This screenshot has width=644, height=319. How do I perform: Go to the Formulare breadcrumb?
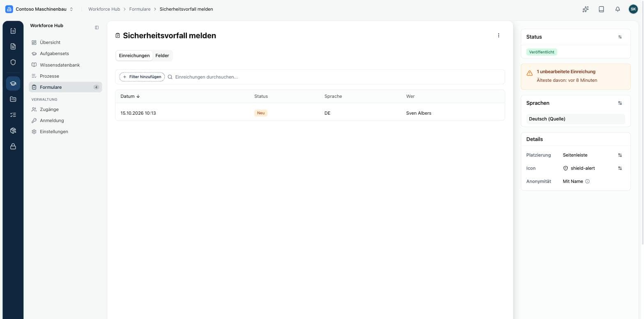[140, 9]
